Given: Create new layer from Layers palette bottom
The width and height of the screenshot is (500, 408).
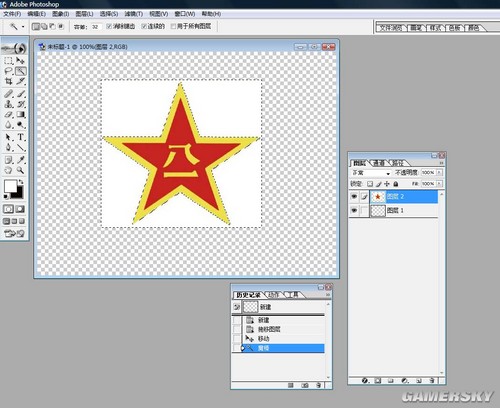Looking at the screenshot, I should (419, 380).
